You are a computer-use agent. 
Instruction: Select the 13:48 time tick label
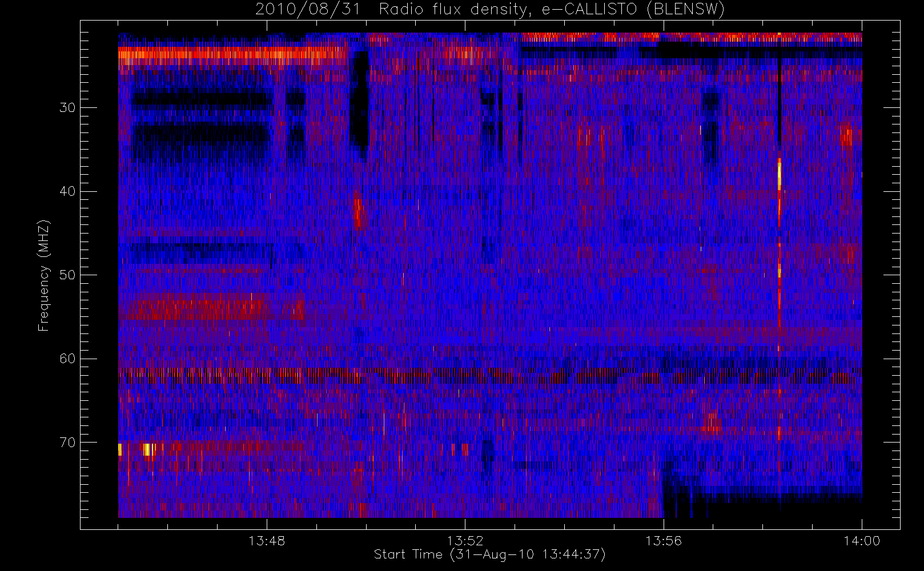(267, 541)
